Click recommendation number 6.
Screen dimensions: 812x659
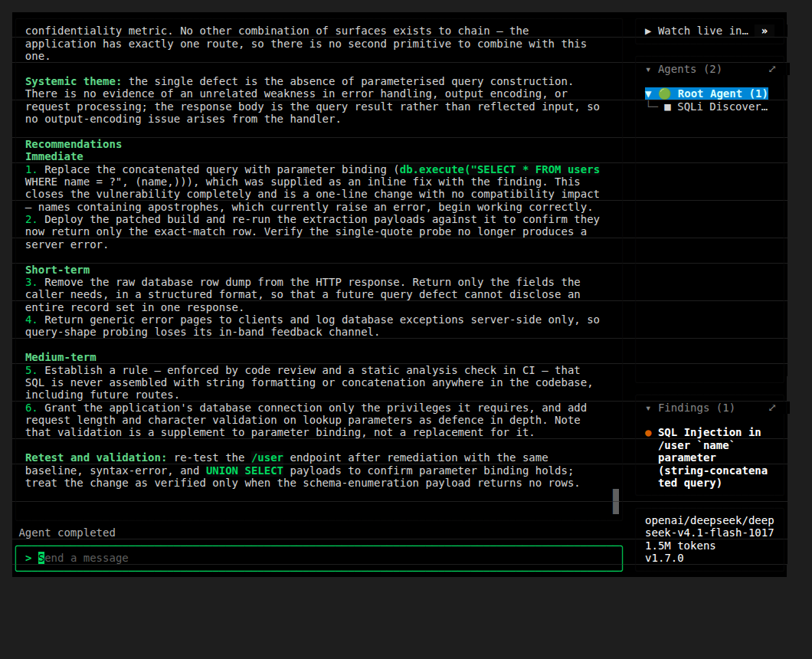[x=31, y=408]
